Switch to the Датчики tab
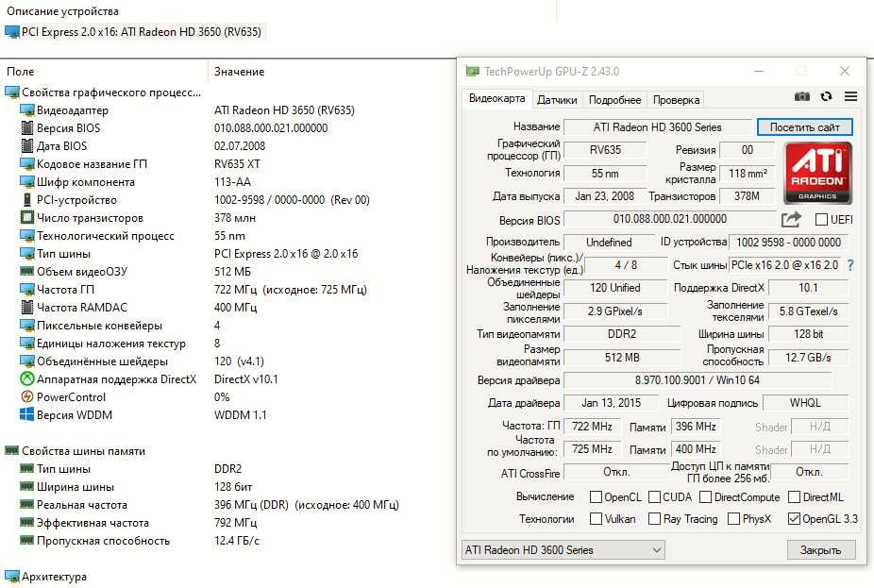This screenshot has width=874, height=588. (x=557, y=100)
